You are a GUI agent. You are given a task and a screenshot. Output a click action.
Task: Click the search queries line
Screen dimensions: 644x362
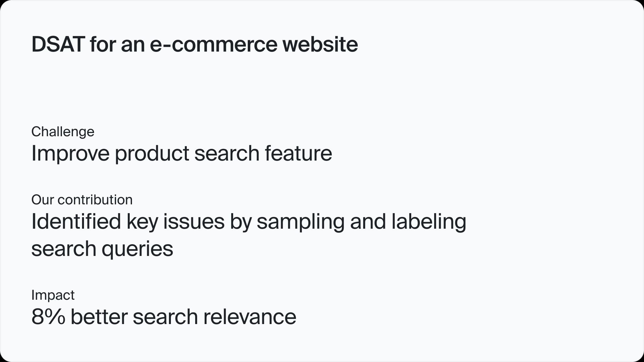pyautogui.click(x=102, y=249)
